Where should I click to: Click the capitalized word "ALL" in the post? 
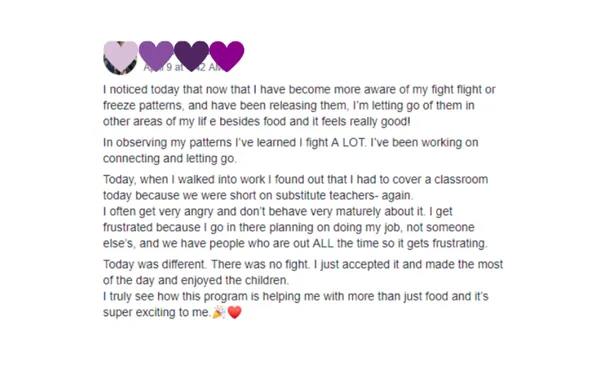click(323, 243)
